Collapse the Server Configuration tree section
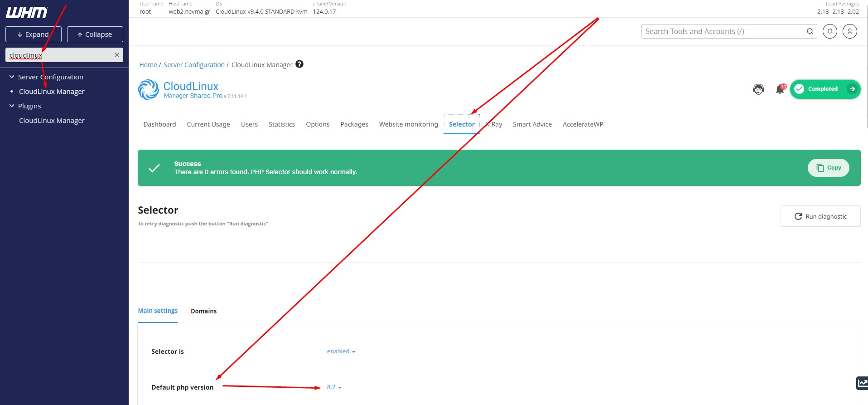The image size is (868, 405). click(x=12, y=77)
